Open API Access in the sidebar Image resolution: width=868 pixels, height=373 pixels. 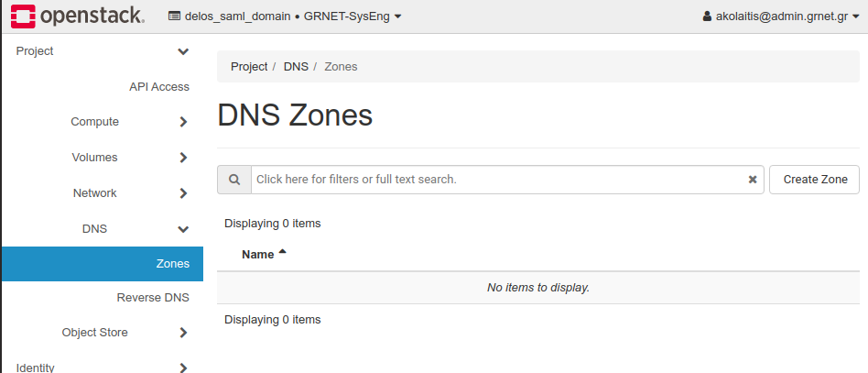point(158,87)
